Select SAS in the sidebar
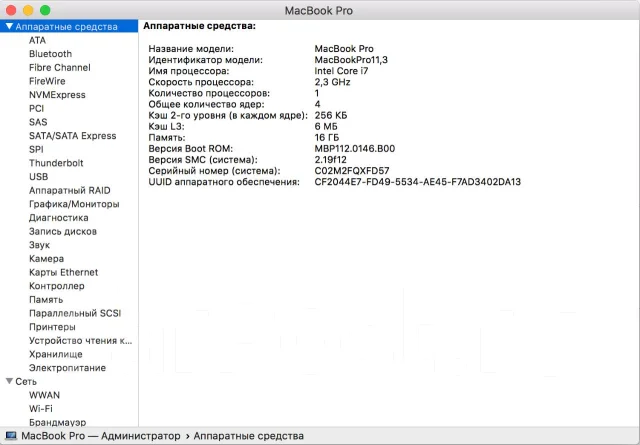 (38, 122)
